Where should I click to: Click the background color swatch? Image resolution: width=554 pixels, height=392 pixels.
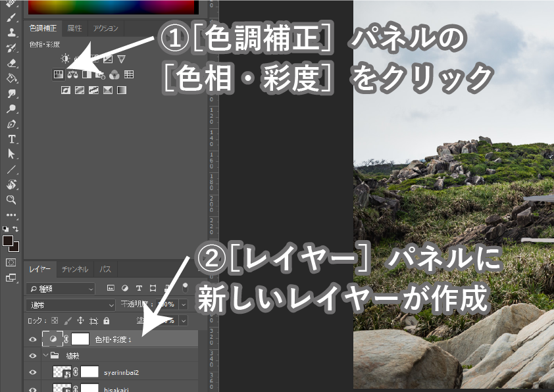coord(15,247)
